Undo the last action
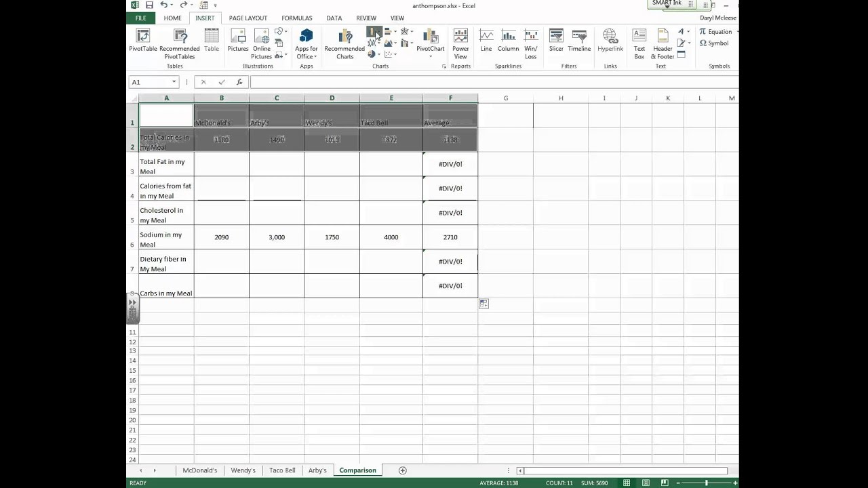The height and width of the screenshot is (488, 868). [x=163, y=5]
